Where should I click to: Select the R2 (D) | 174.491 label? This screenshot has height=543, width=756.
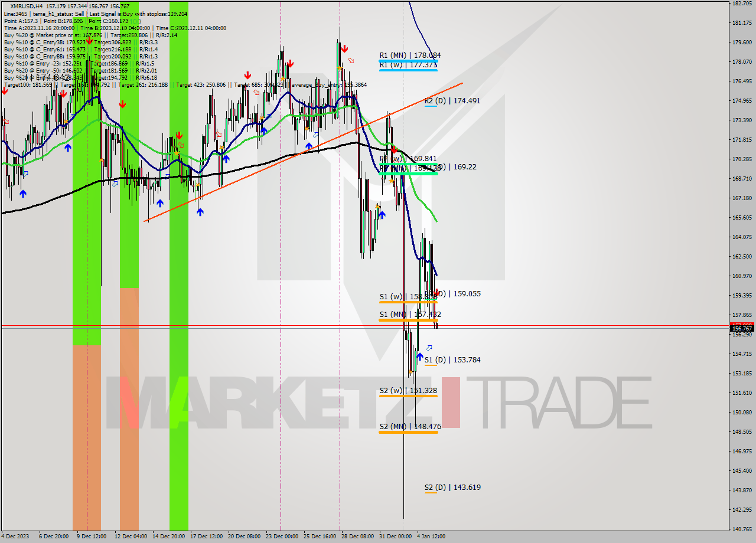coord(452,101)
